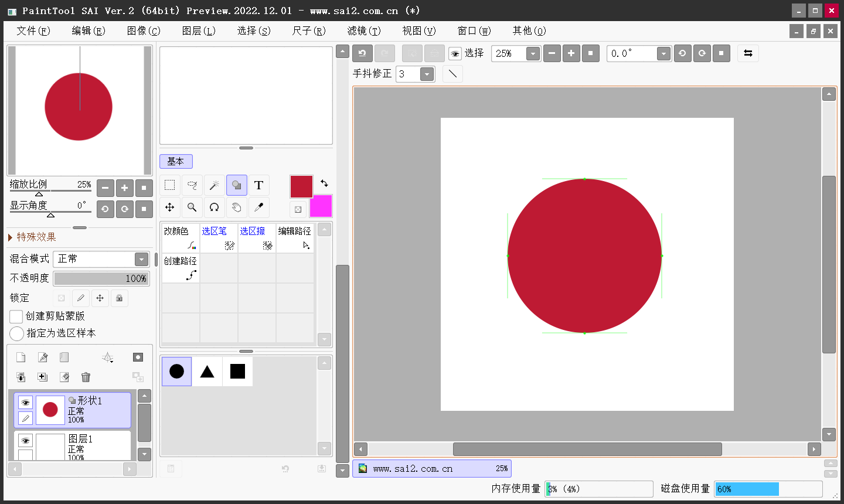
Task: Select the magnifier zoom tool
Action: point(192,207)
